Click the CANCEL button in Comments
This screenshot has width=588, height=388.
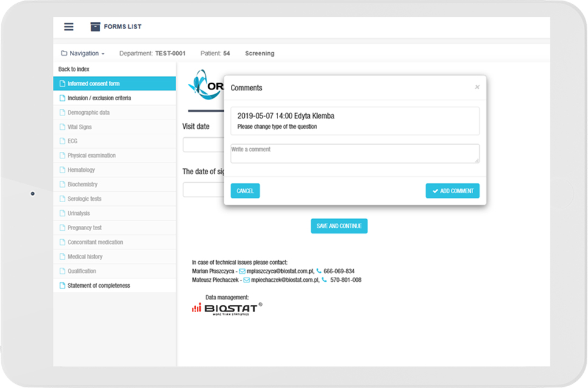tap(245, 191)
